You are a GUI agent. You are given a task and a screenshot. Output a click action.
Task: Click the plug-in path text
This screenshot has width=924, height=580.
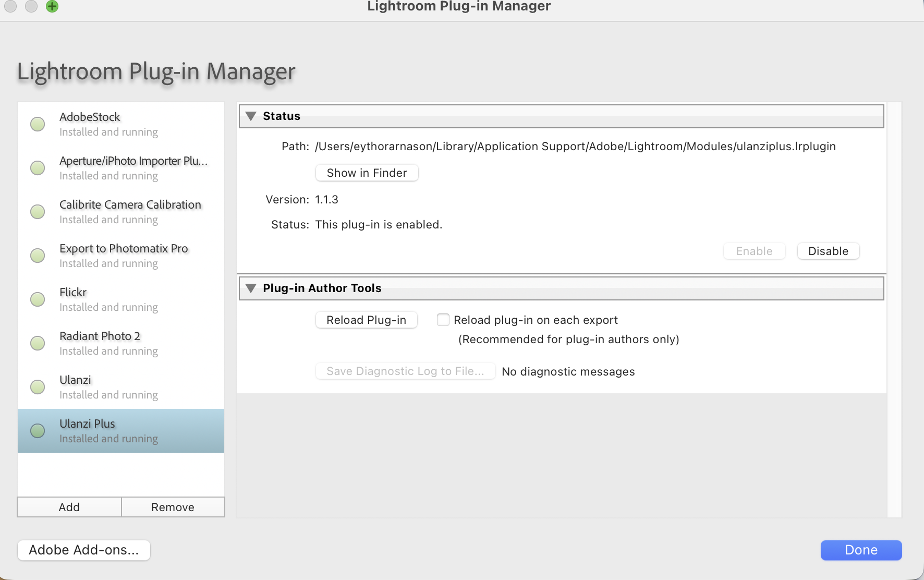point(575,146)
